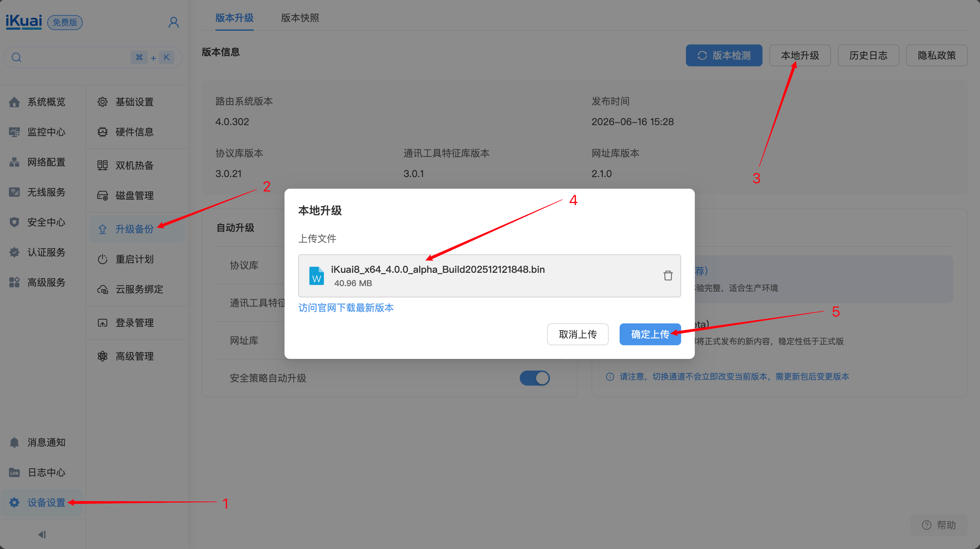The image size is (980, 549).
Task: Click the 设备设置 gear icon
Action: click(14, 503)
